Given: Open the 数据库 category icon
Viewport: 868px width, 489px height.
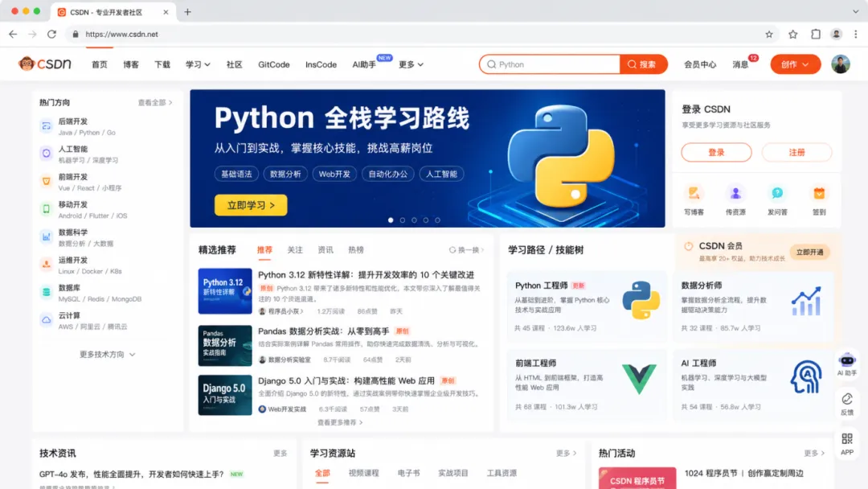Looking at the screenshot, I should [47, 292].
